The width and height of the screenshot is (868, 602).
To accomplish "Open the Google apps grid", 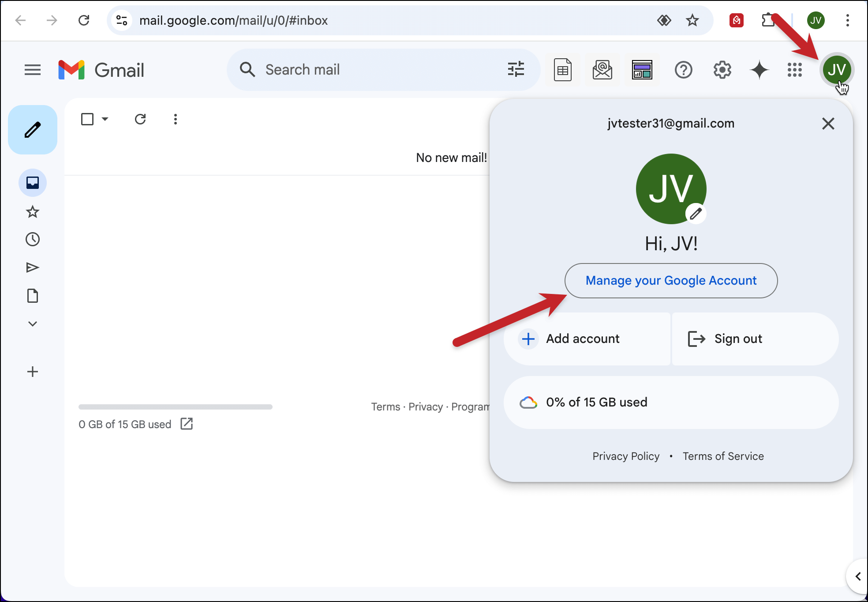I will [x=795, y=70].
